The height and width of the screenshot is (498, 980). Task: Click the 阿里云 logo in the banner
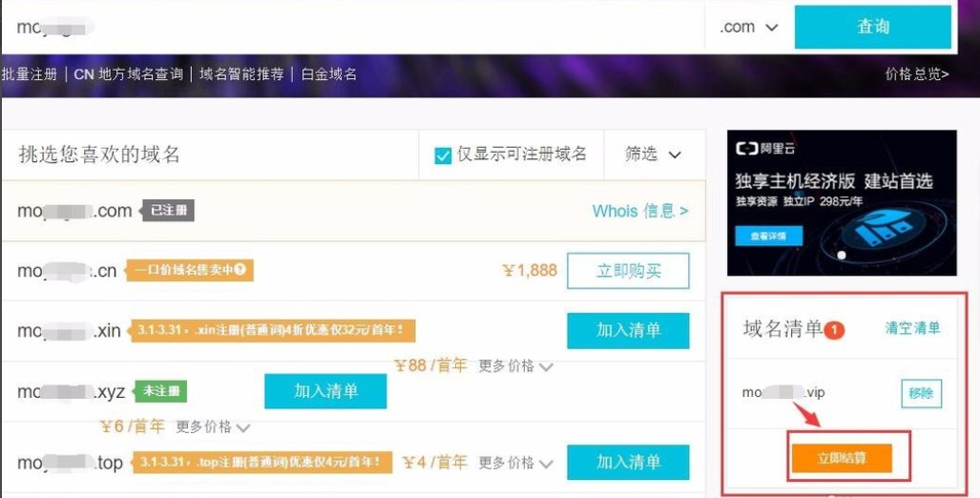tap(765, 149)
